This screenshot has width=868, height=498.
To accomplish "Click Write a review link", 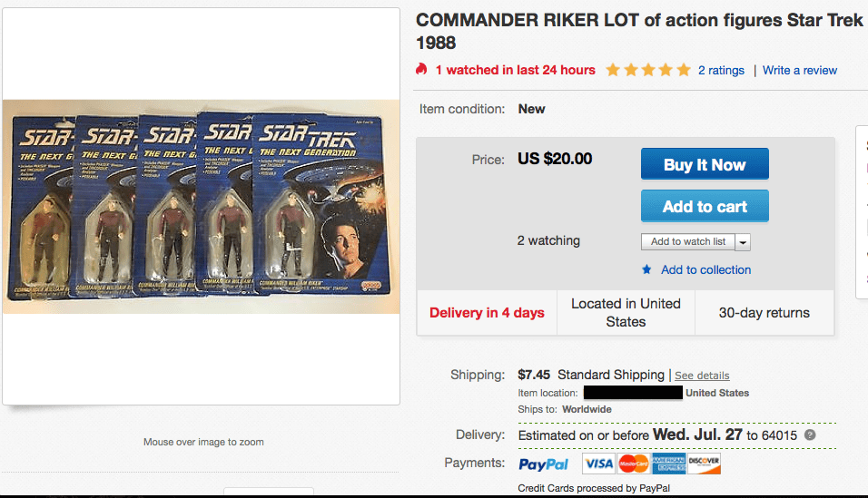I will click(800, 70).
